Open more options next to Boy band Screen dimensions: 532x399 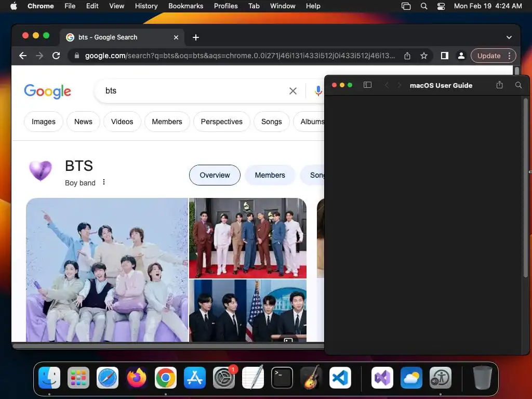pyautogui.click(x=104, y=182)
